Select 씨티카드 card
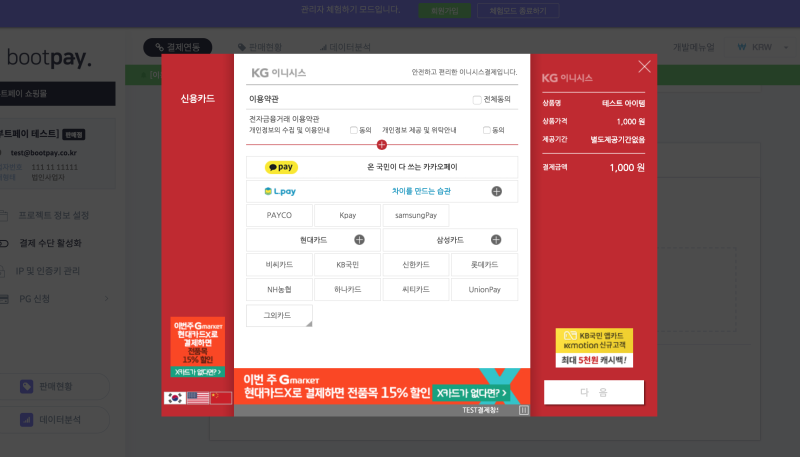Viewport: 800px width, 457px height. click(x=416, y=289)
